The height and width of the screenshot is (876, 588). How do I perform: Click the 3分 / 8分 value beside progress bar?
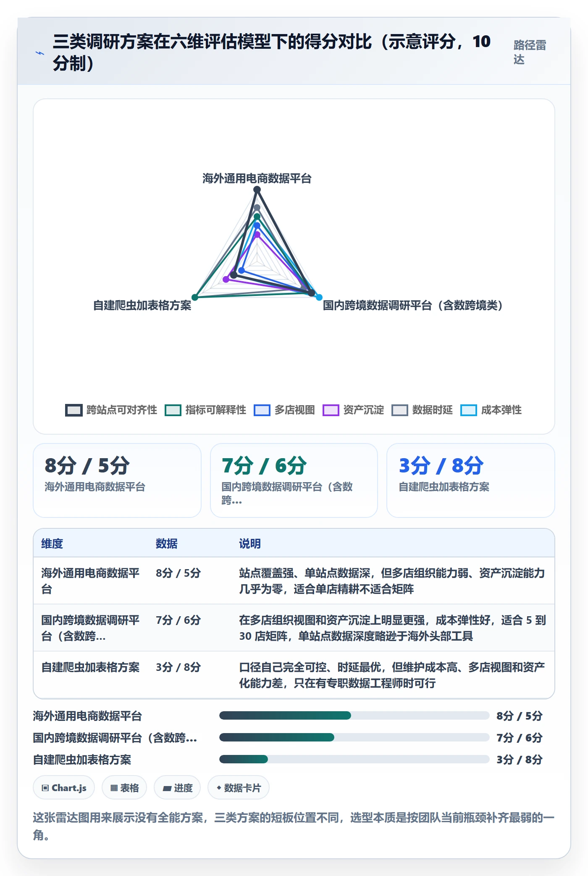click(x=520, y=759)
